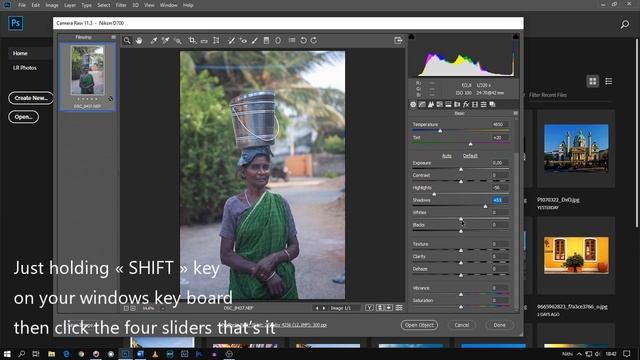Viewport: 640px width, 360px height.
Task: Rotate image 90° clockwise
Action: point(314,40)
